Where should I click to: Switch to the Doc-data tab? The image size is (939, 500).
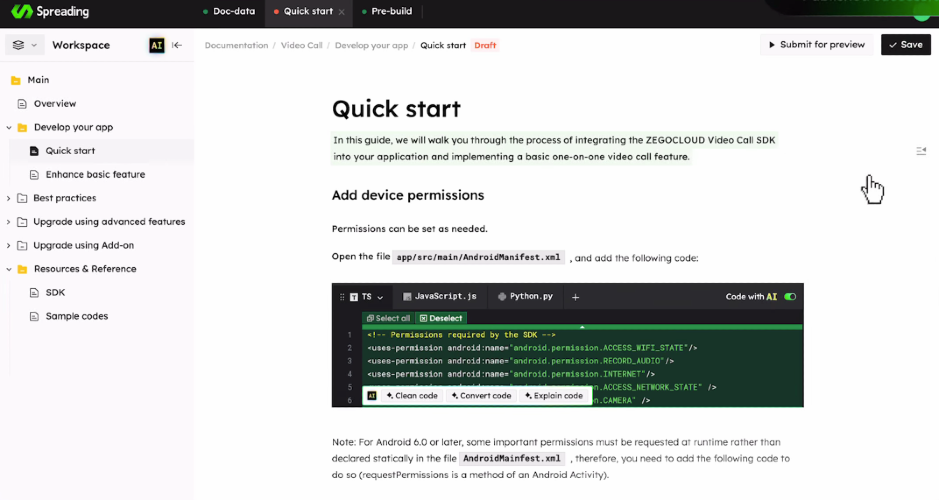pos(229,11)
